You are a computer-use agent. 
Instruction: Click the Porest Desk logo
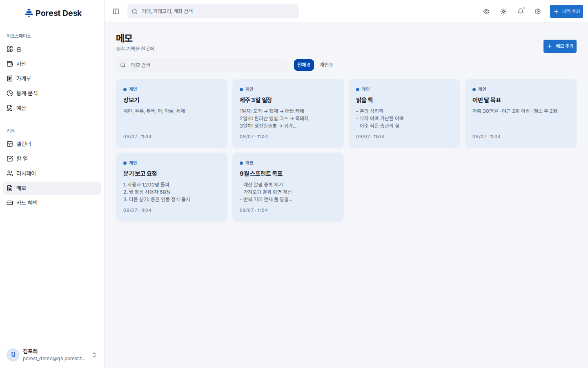tap(53, 13)
